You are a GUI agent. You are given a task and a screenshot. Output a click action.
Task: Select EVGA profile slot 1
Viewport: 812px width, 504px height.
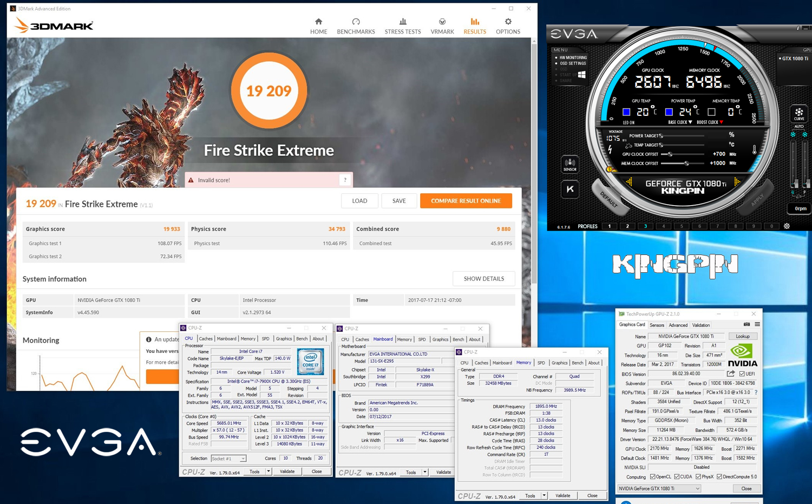[610, 226]
